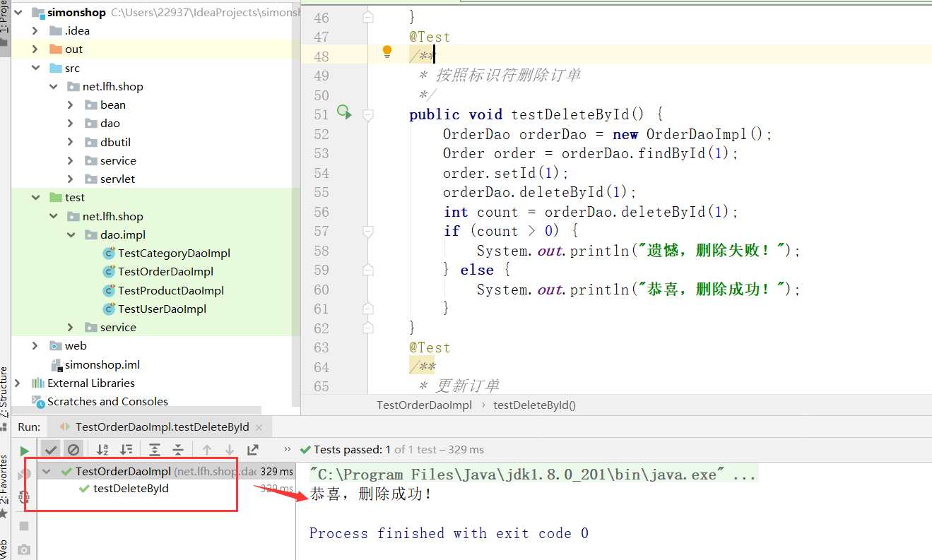
Task: Expand the .idea folder
Action: (x=35, y=30)
